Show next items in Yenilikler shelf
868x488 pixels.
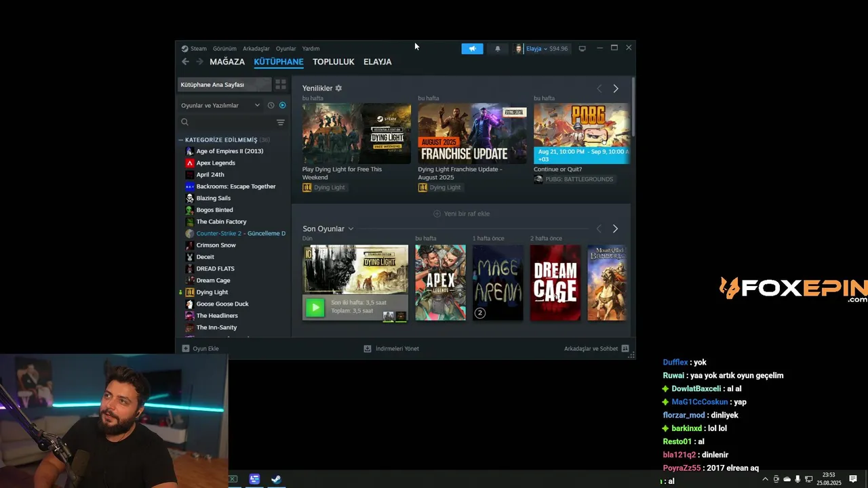[x=616, y=89]
